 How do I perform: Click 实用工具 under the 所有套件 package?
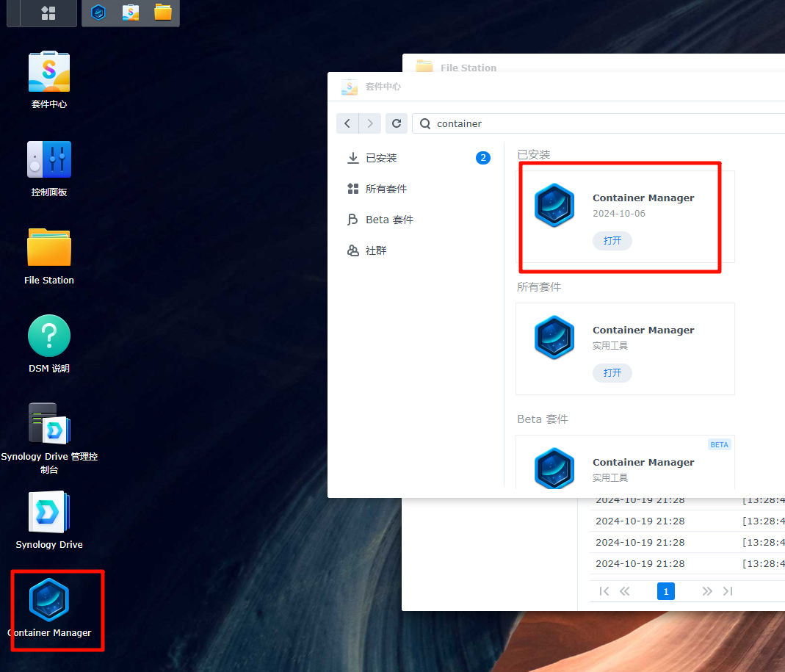[x=609, y=345]
